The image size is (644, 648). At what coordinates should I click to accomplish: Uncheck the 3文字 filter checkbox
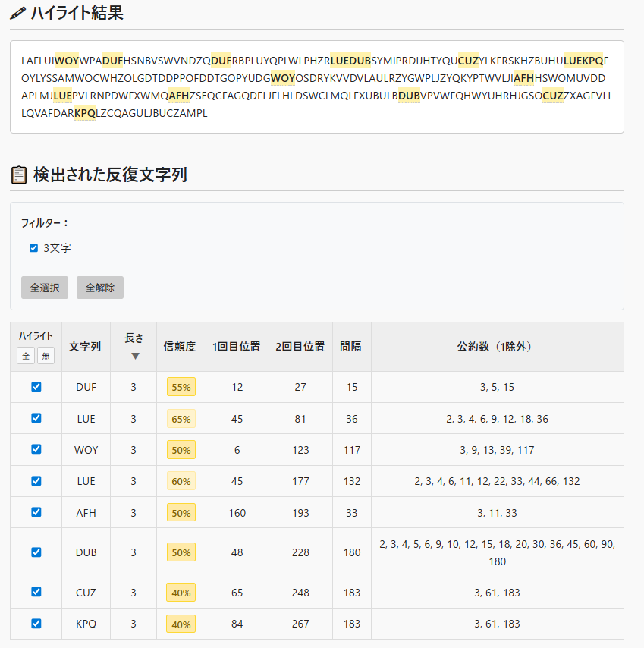tap(33, 248)
